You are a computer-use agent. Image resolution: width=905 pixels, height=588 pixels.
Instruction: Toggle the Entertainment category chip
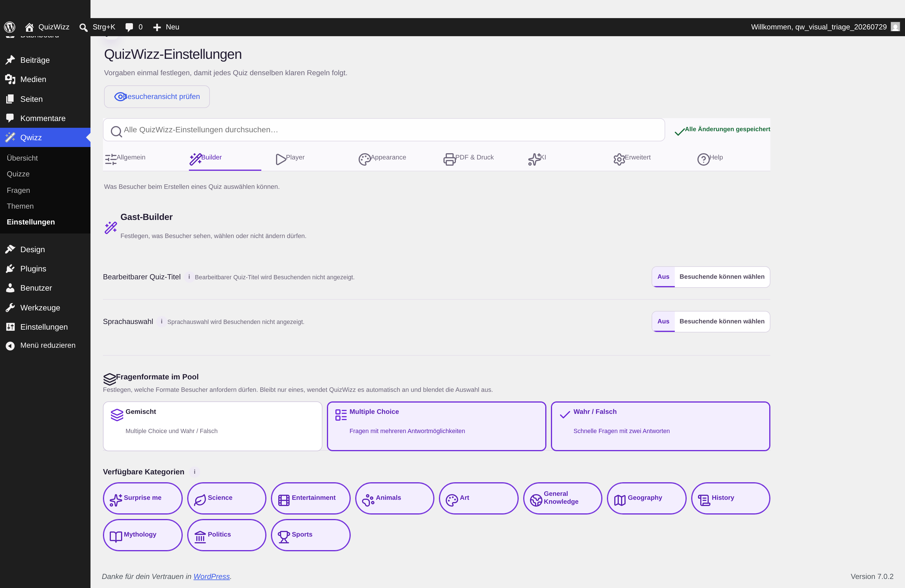(311, 498)
